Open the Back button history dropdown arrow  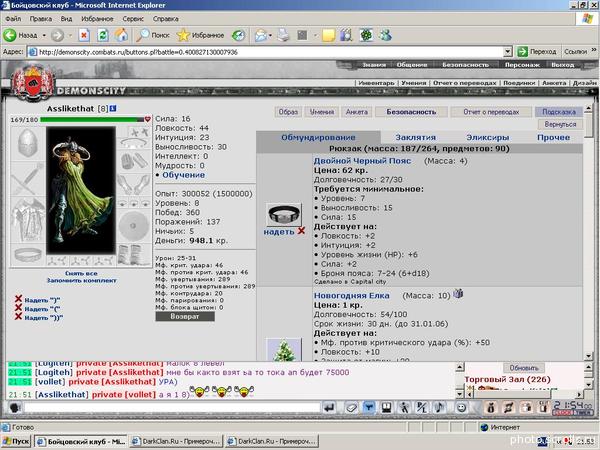pos(44,36)
